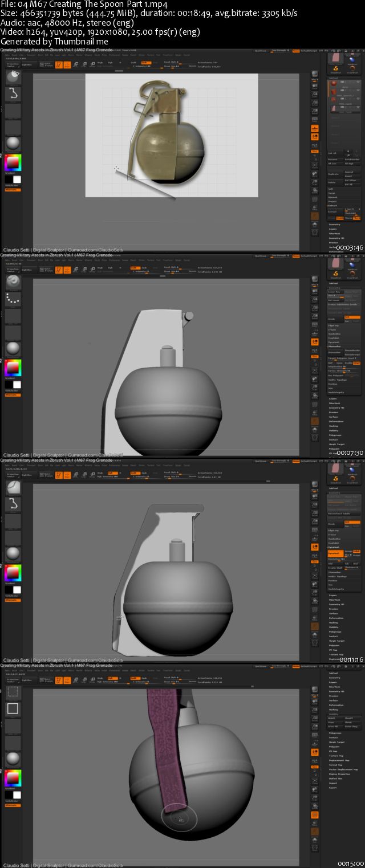Click the Move mode icon in 00:03:46 frame
The height and width of the screenshot is (868, 365).
tap(76, 65)
